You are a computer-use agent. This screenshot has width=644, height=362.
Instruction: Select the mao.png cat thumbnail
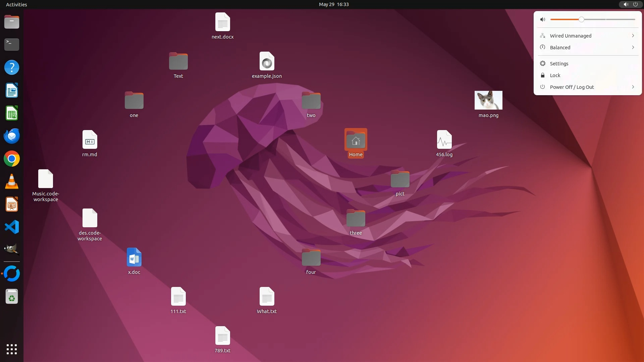pos(488,100)
